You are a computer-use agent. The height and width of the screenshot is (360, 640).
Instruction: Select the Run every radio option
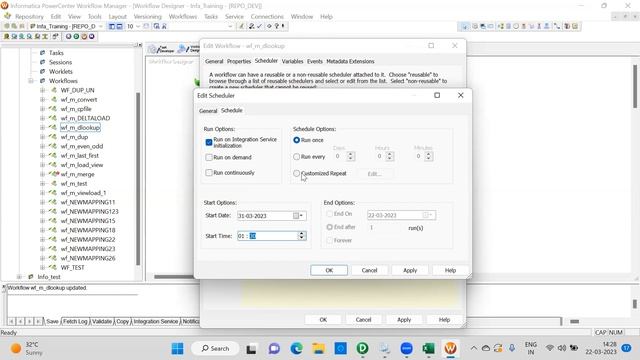point(297,156)
